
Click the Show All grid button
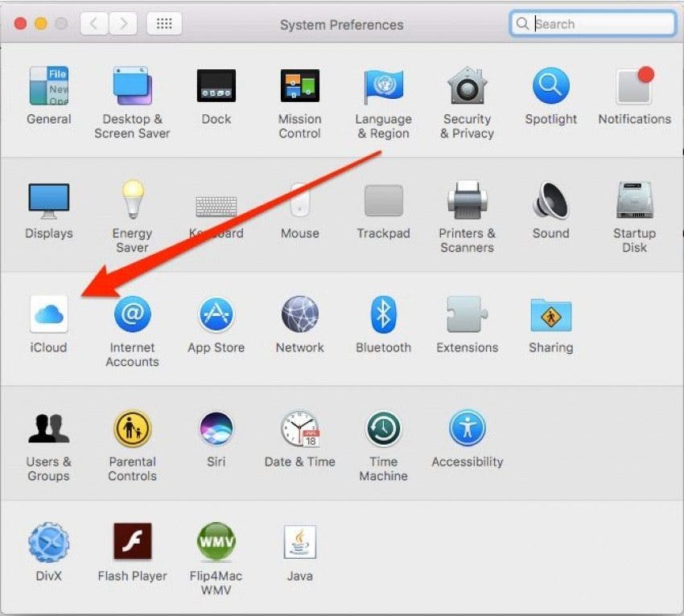(x=164, y=23)
